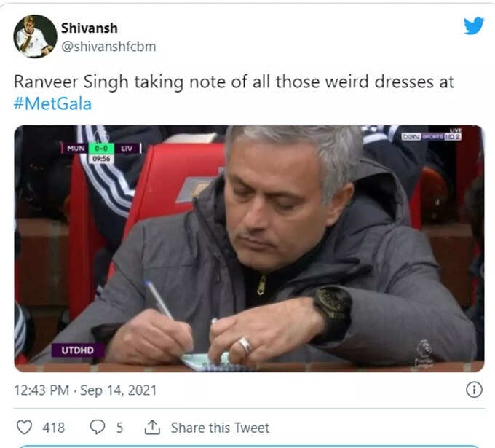Open Shivansh's profile avatar
Viewport: 495px width, 448px height.
pyautogui.click(x=35, y=36)
